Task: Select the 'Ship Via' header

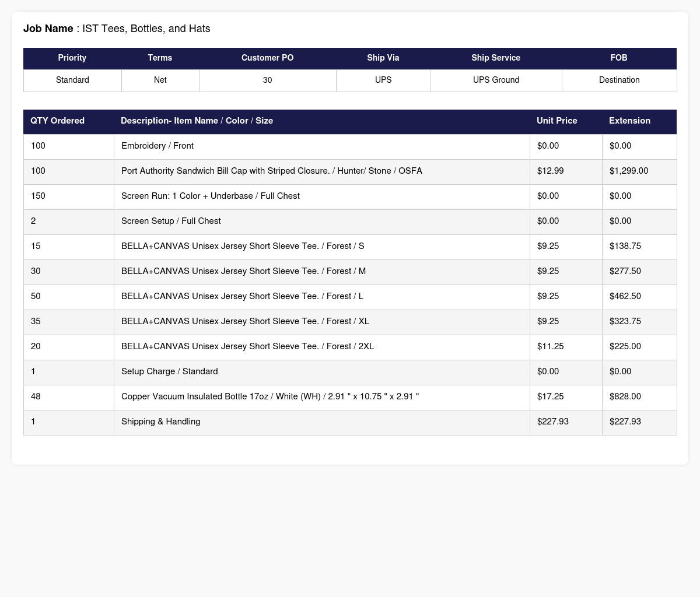Action: tap(383, 58)
